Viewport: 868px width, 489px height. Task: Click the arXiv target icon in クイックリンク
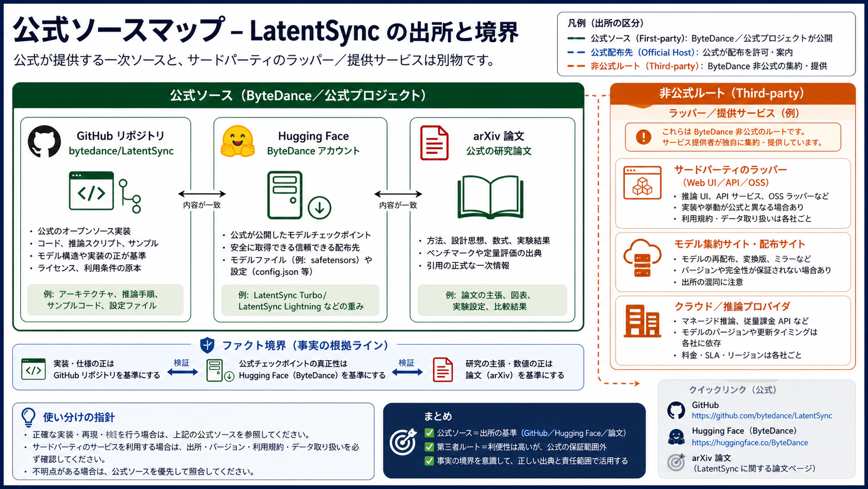click(676, 462)
